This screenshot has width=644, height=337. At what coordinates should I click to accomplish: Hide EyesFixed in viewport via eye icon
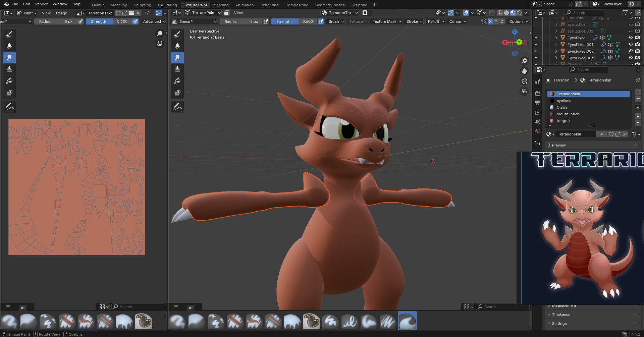pyautogui.click(x=631, y=38)
